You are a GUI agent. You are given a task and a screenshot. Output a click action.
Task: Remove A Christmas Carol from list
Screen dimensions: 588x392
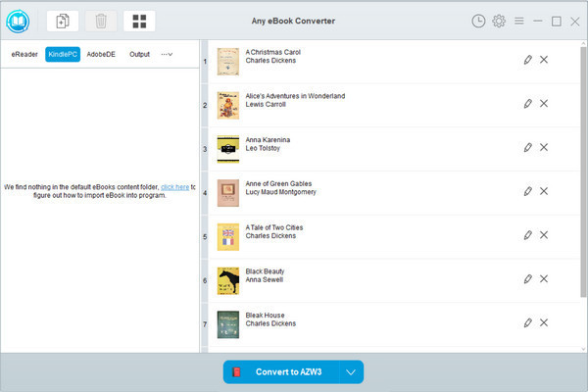pyautogui.click(x=544, y=59)
